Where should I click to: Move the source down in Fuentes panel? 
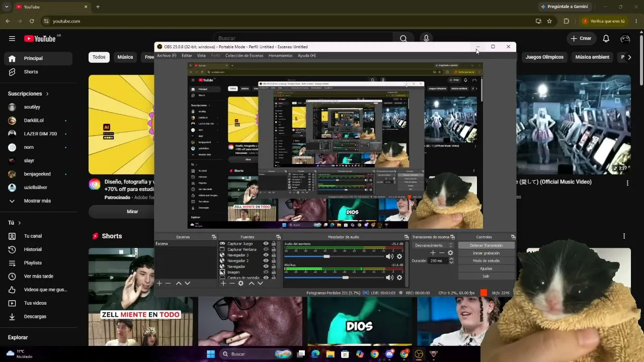(260, 284)
